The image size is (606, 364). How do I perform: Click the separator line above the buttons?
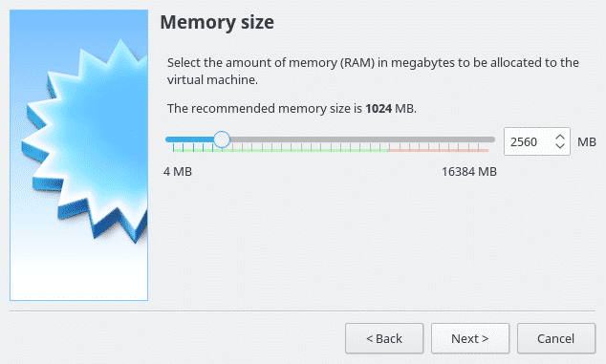[302, 310]
